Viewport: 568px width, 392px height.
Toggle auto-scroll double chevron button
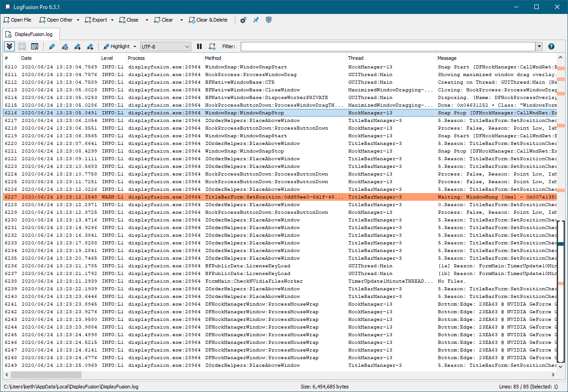pos(9,46)
